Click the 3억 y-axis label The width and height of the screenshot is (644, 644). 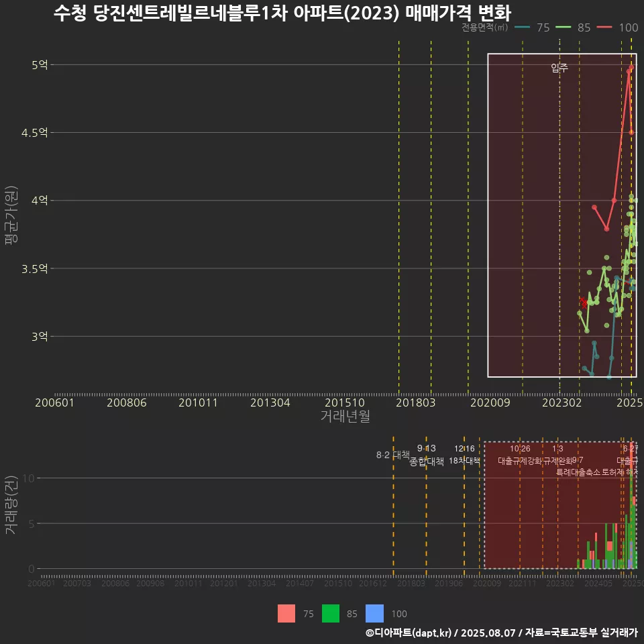40,336
